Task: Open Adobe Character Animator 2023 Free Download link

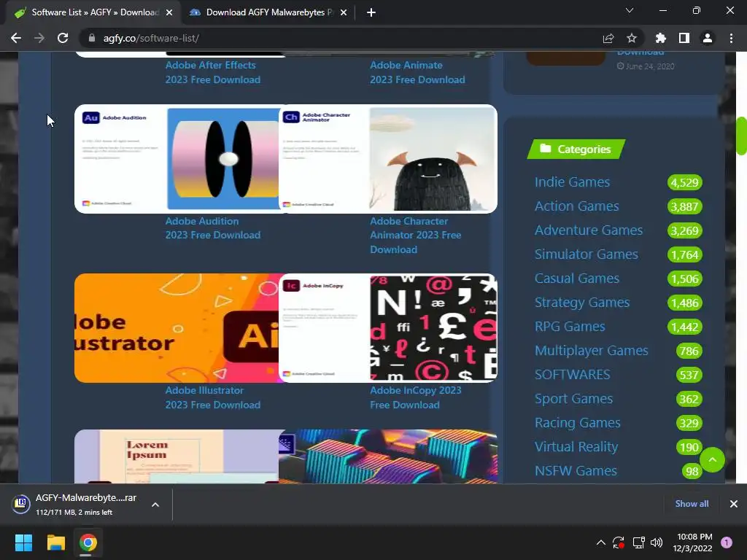Action: tap(415, 236)
